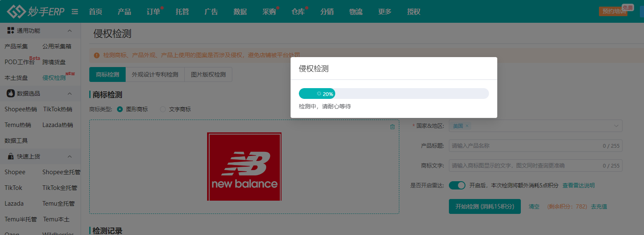The image size is (644, 235).
Task: Open Temu半托管 in sidebar
Action: pos(21,219)
